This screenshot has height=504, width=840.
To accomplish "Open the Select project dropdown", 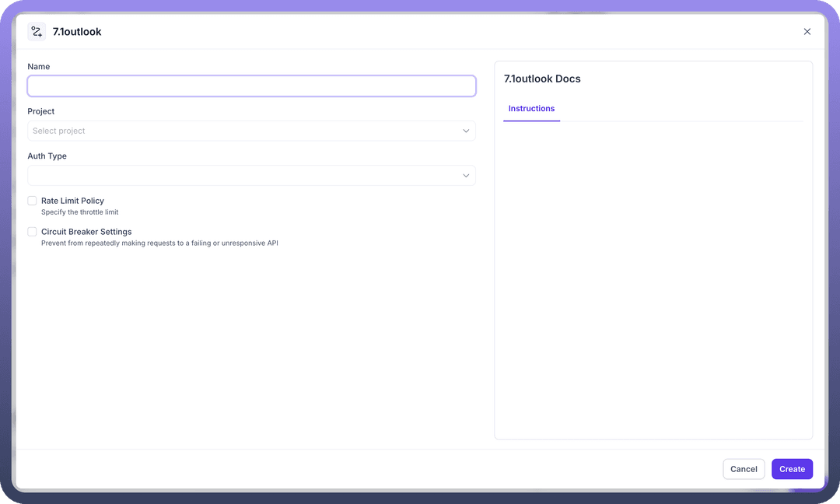I will pos(241,131).
